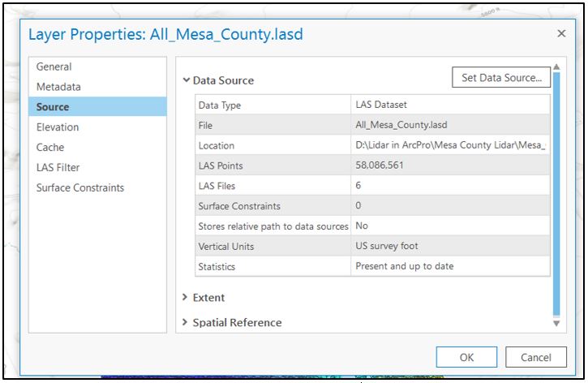
Task: Click the vertical scrollbar thumb
Action: pyautogui.click(x=556, y=194)
